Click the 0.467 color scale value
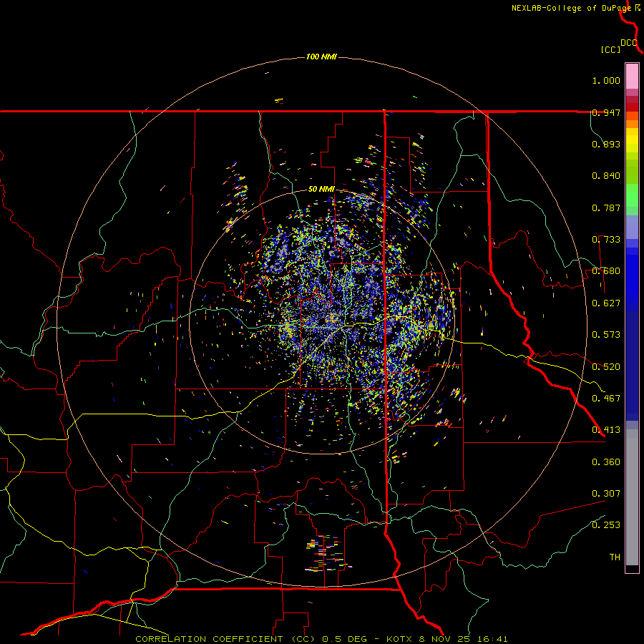The width and height of the screenshot is (644, 644). (606, 399)
